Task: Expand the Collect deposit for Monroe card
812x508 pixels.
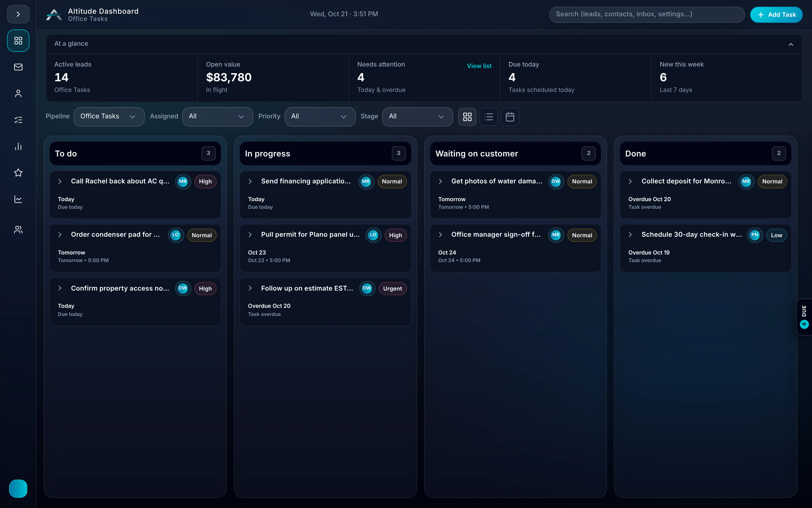Action: (630, 181)
